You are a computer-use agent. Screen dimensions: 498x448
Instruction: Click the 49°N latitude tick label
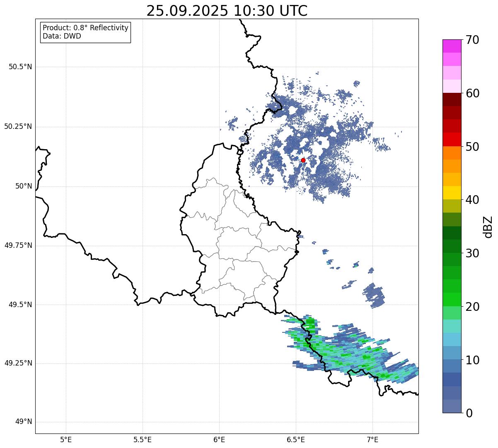click(23, 422)
